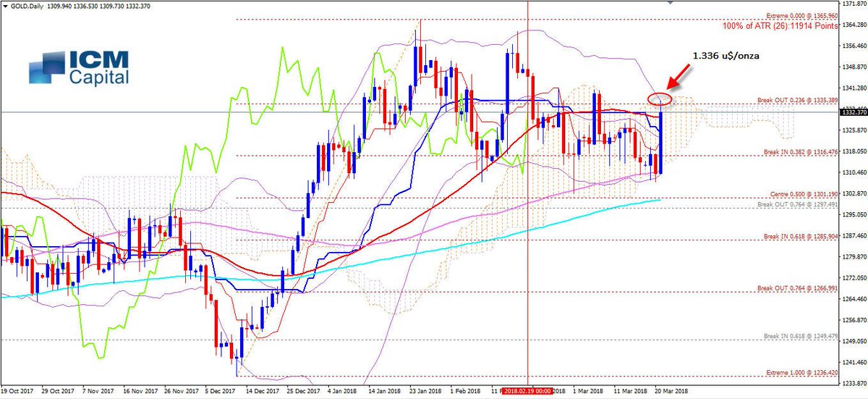Viewport: 868px width, 399px height.
Task: Click price scale value 1318.000
Action: pyautogui.click(x=854, y=151)
